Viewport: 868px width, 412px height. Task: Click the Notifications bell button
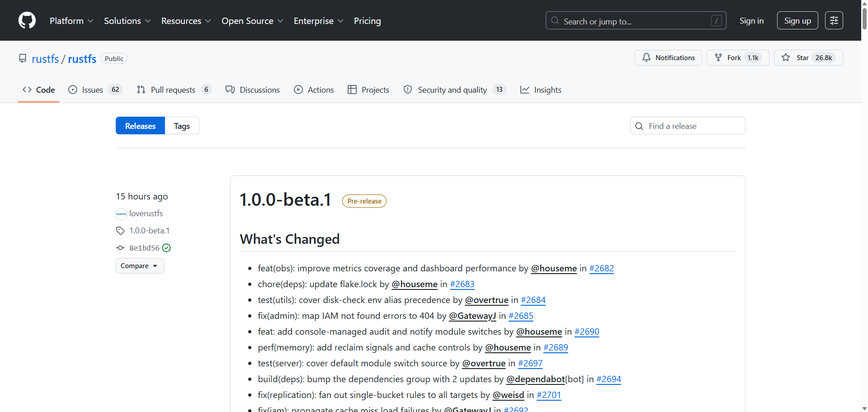click(668, 58)
